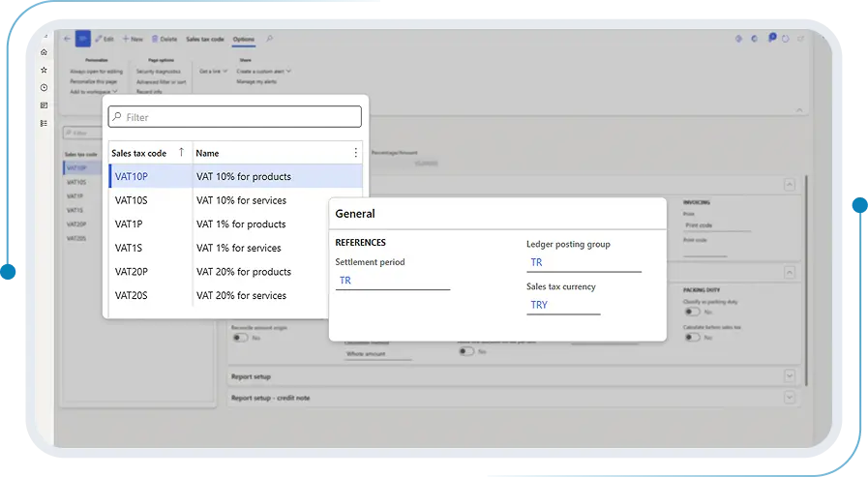Image resolution: width=868 pixels, height=477 pixels.
Task: Open Create a custom alert dropdown
Action: coord(263,72)
